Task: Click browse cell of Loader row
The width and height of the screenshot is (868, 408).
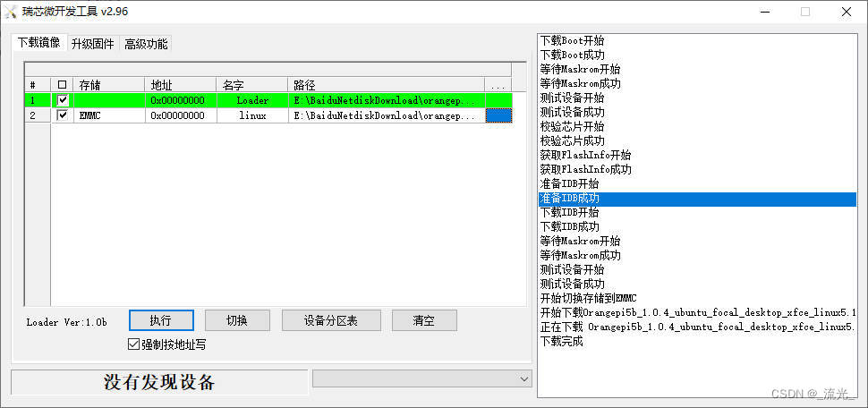Action: pos(498,100)
